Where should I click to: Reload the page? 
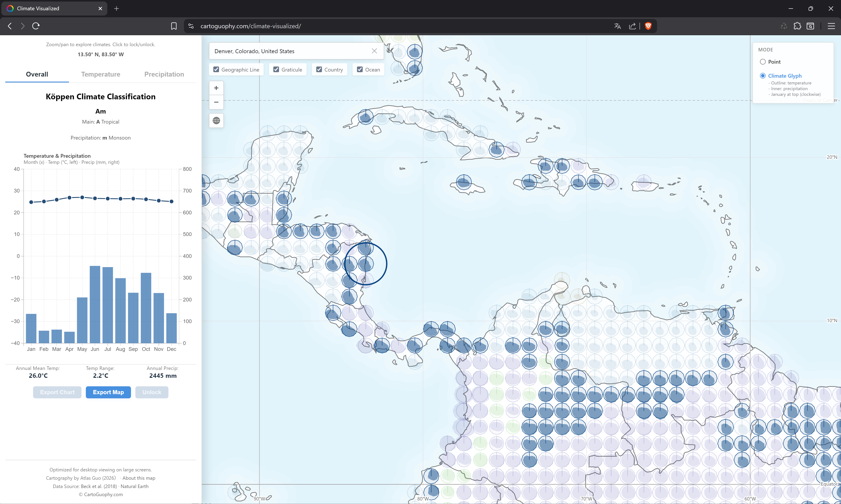(x=36, y=26)
